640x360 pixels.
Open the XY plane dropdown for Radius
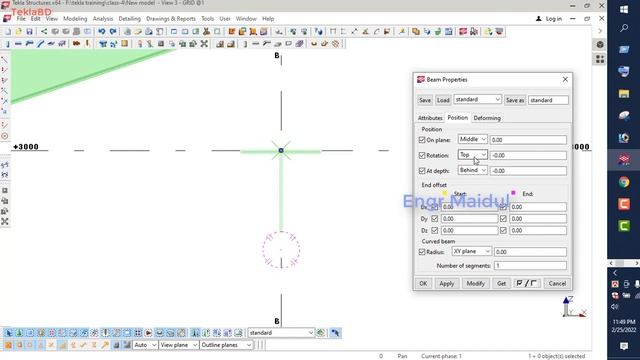(471, 251)
